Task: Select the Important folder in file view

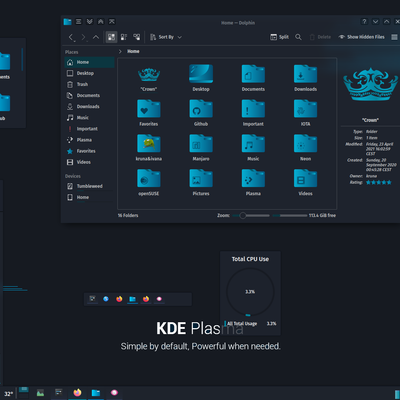Action: (x=253, y=113)
